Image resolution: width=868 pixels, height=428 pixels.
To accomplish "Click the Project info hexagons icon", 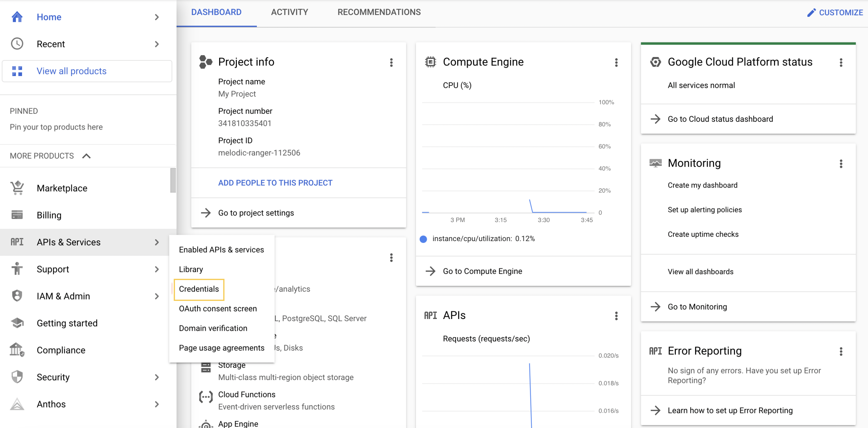I will point(205,62).
